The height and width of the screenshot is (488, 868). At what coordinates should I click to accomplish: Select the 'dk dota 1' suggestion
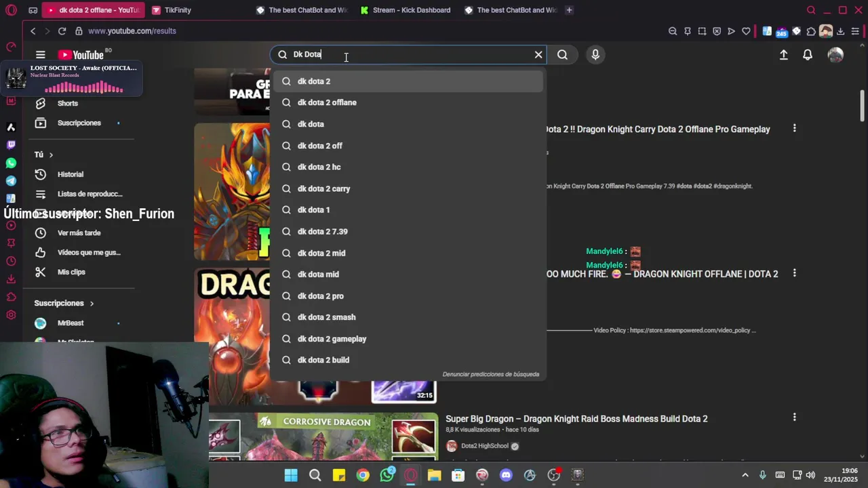pyautogui.click(x=407, y=209)
